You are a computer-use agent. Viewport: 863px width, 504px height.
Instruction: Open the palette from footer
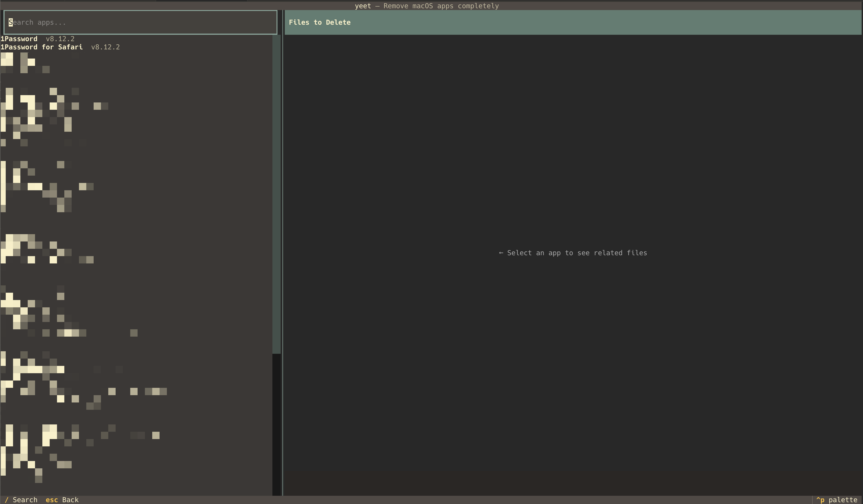point(842,500)
